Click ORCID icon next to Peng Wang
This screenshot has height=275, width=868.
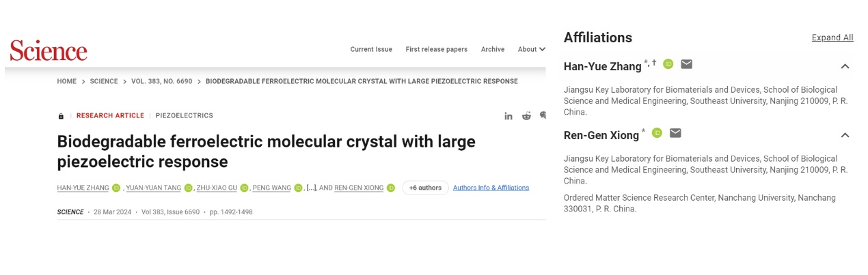click(x=299, y=188)
